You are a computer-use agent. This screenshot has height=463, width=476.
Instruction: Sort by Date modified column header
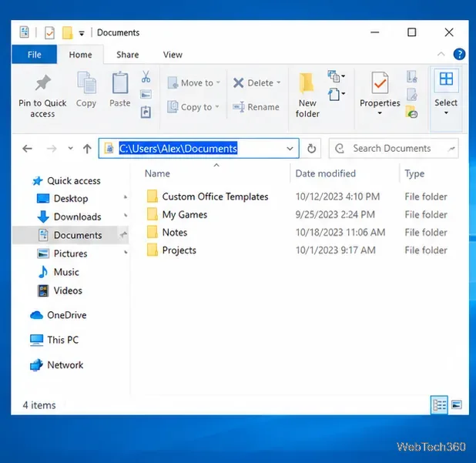pyautogui.click(x=325, y=173)
